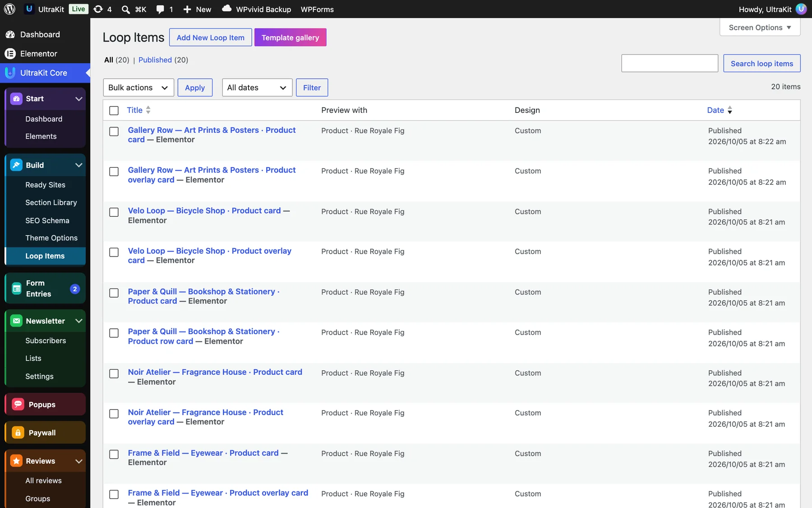812x508 pixels.
Task: Expand Screen Options panel
Action: click(x=760, y=28)
